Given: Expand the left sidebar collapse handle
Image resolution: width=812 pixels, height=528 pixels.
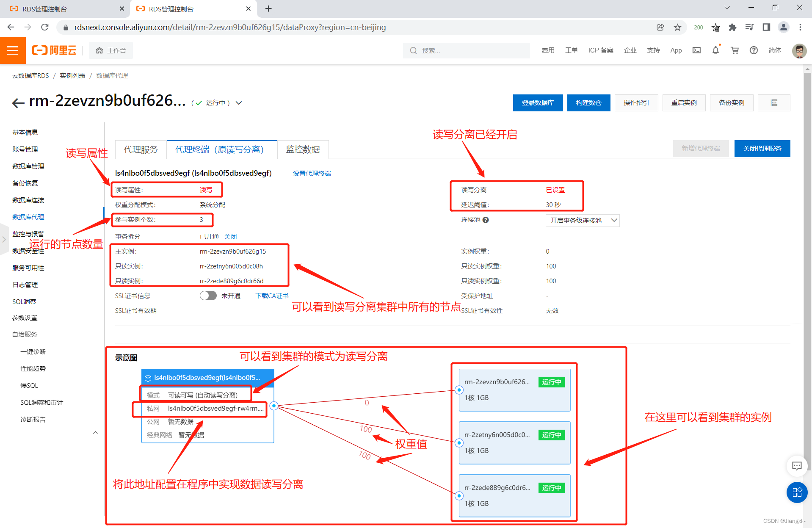Looking at the screenshot, I should click(4, 239).
